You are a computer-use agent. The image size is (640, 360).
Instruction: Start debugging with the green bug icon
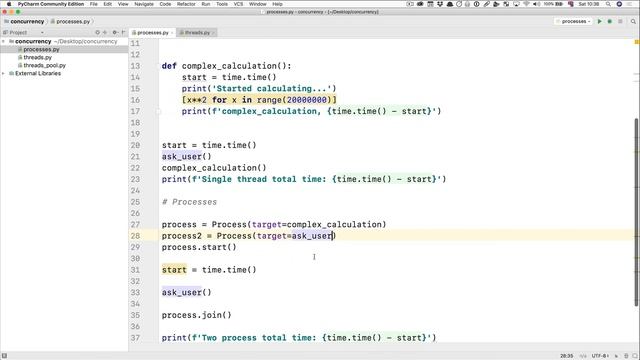point(610,22)
